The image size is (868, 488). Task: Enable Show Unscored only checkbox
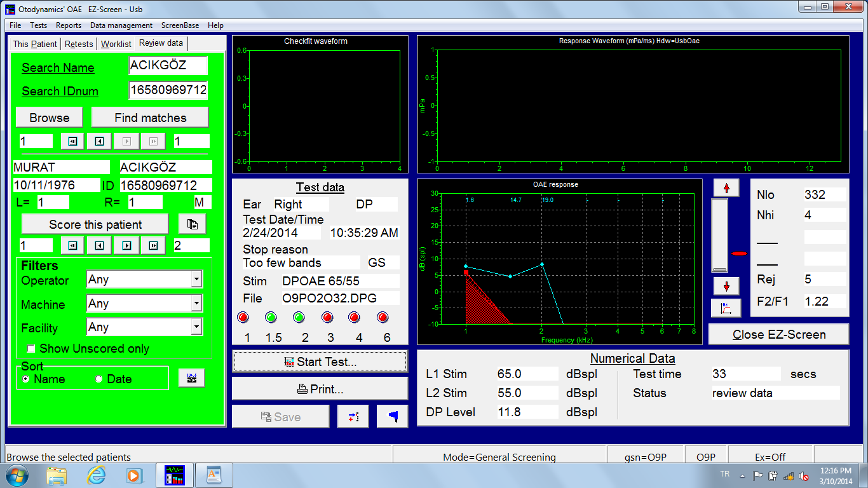tap(31, 349)
